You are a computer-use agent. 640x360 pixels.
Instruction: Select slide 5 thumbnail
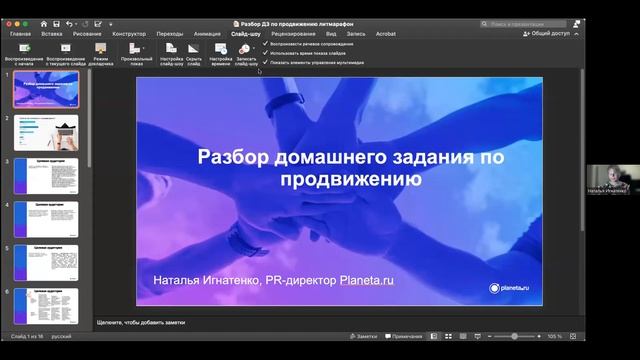click(46, 263)
